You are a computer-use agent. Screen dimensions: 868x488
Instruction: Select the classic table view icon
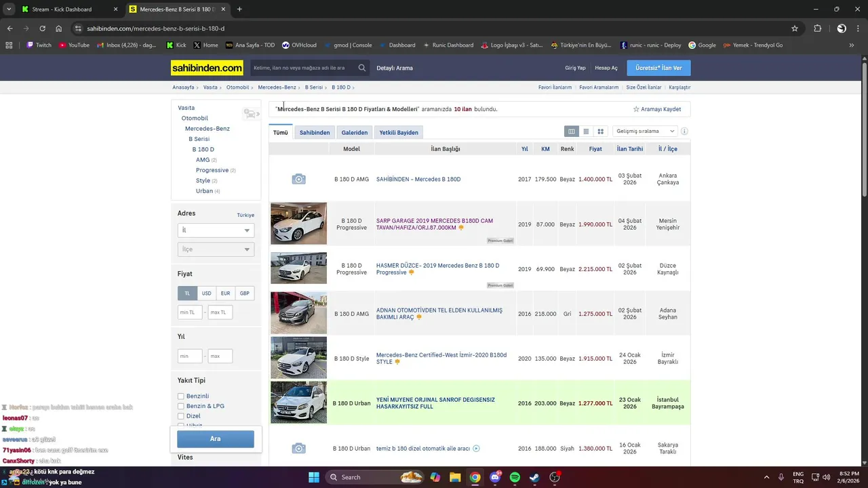(x=572, y=131)
